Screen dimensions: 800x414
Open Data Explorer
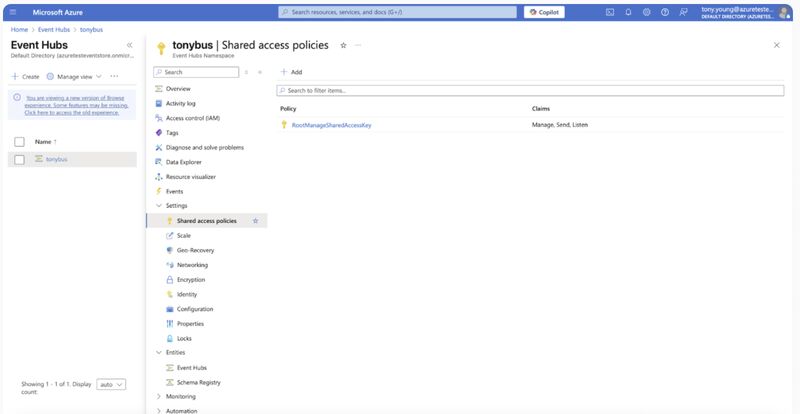184,162
